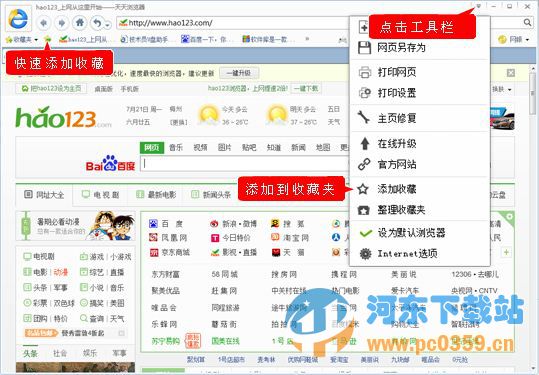Select the 网页 search tab

[x=152, y=148]
